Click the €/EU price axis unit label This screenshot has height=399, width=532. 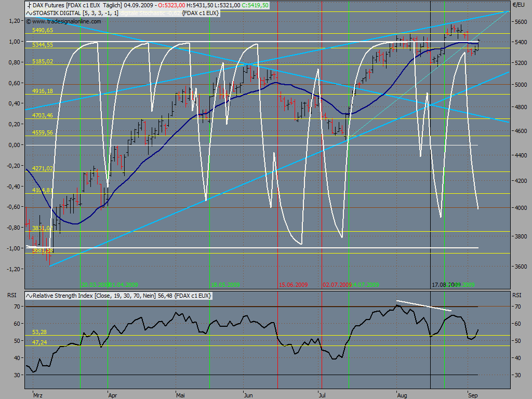click(518, 5)
